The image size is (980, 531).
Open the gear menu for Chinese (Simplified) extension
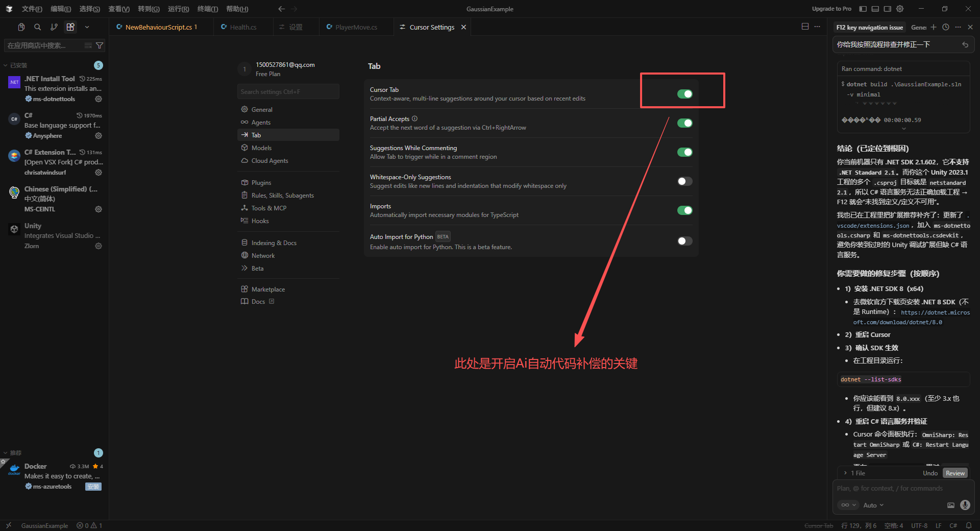point(99,209)
